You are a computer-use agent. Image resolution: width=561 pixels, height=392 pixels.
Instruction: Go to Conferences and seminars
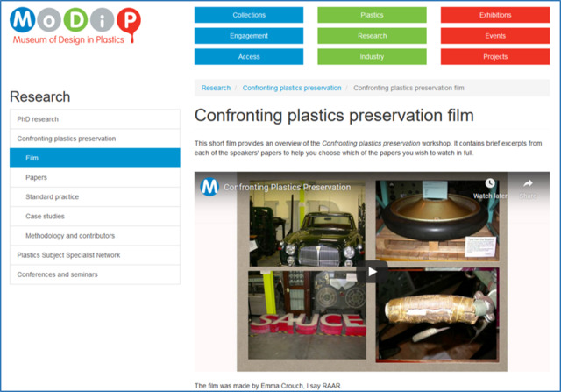click(95, 274)
